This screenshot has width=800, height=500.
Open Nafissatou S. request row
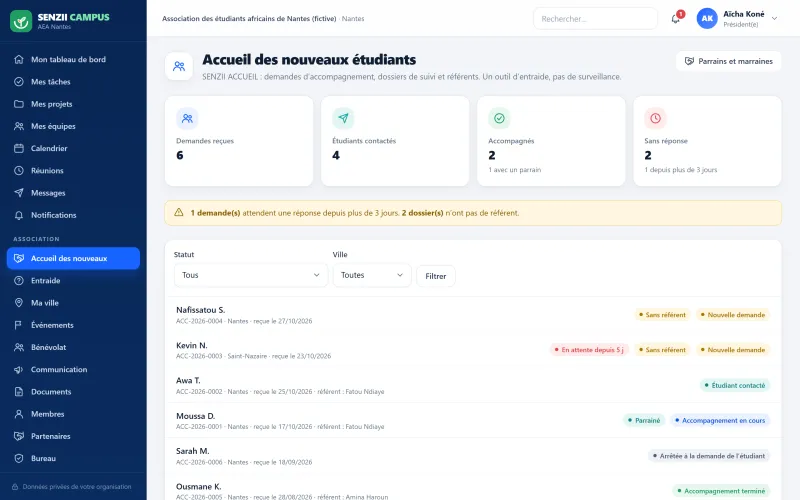tap(473, 315)
